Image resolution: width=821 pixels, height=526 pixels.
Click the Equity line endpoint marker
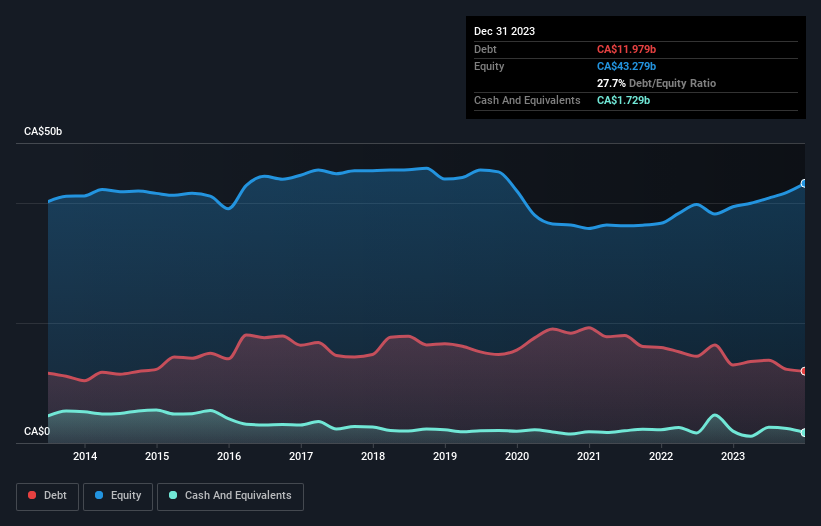pyautogui.click(x=804, y=184)
